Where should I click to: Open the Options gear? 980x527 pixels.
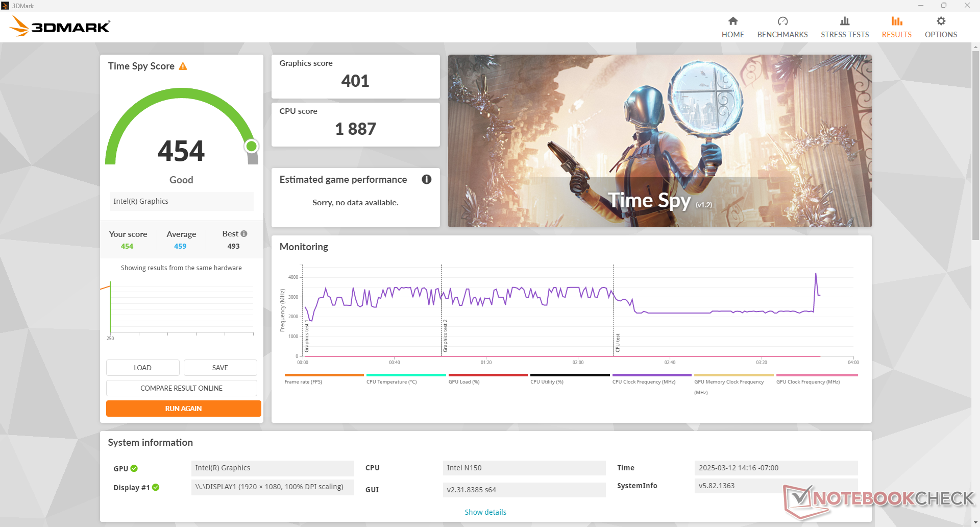(x=941, y=21)
